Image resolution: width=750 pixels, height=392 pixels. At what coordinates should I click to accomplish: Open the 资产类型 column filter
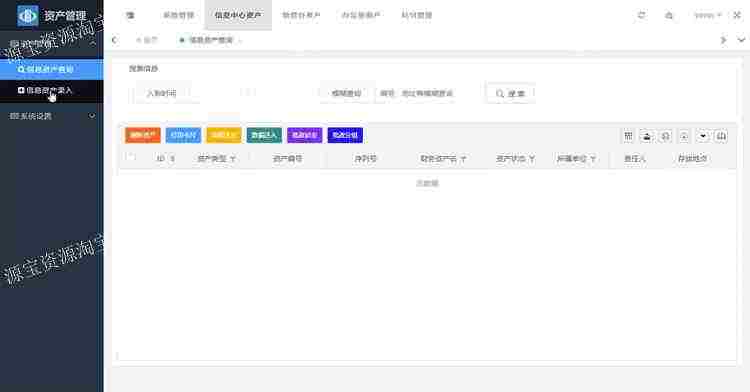[232, 159]
